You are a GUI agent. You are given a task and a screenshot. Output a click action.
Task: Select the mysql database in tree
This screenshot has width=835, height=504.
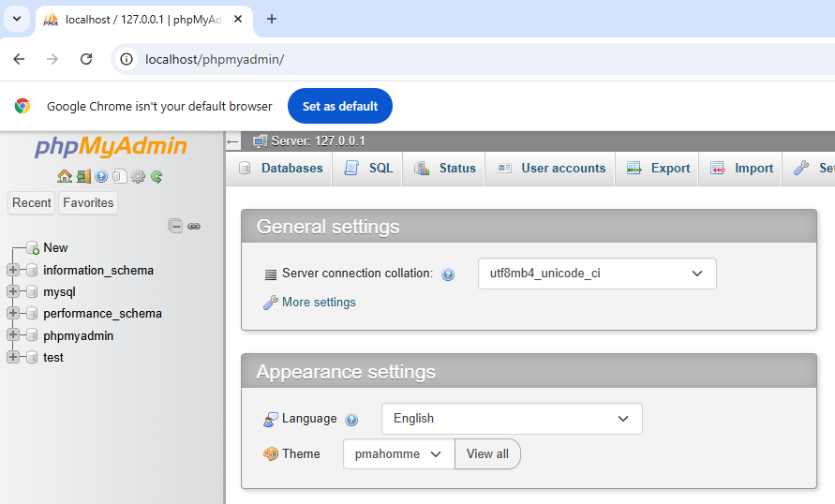(x=59, y=292)
